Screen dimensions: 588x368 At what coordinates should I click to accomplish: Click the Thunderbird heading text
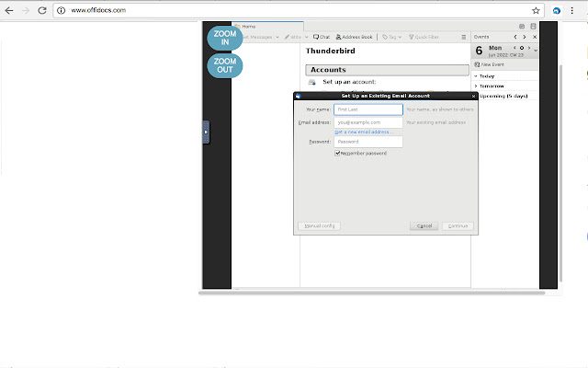[331, 52]
